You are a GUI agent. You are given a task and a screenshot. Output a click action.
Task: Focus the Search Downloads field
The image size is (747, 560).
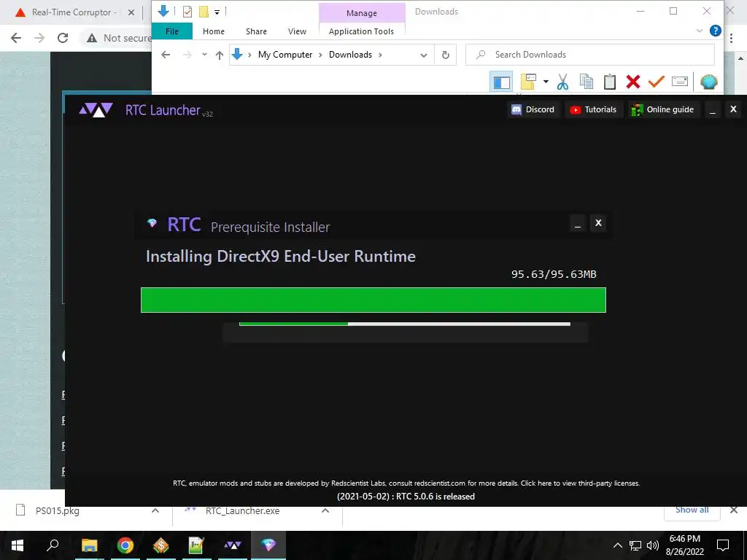click(589, 55)
